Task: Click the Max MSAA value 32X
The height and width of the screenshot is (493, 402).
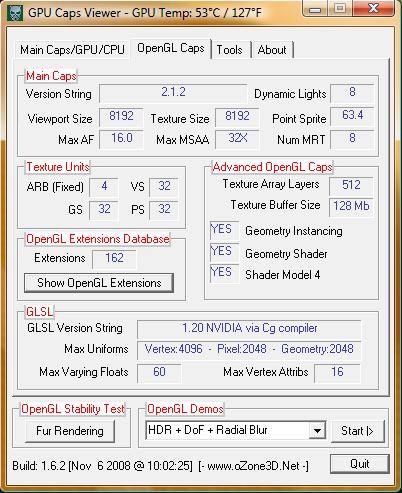Action: click(x=237, y=139)
